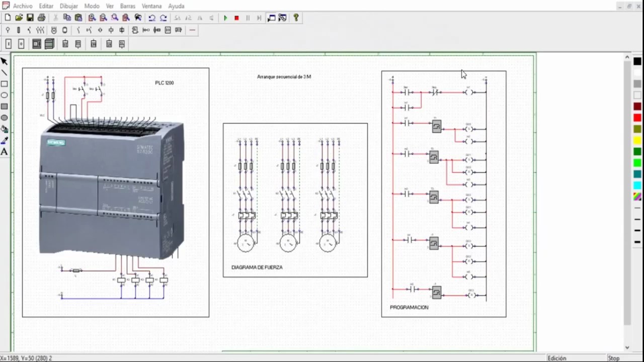Click the DIAGRAMA DE FUERZA label

click(x=257, y=267)
